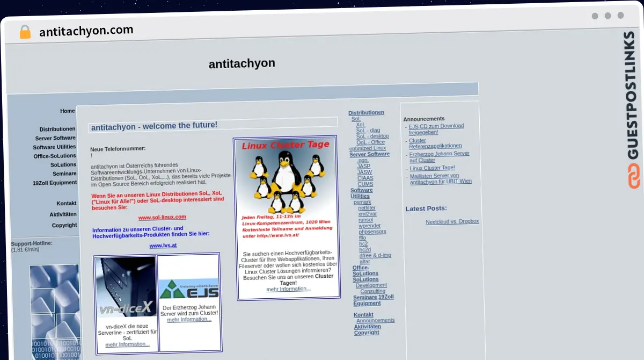
Task: Click the orange padlock icon
Action: point(25,32)
